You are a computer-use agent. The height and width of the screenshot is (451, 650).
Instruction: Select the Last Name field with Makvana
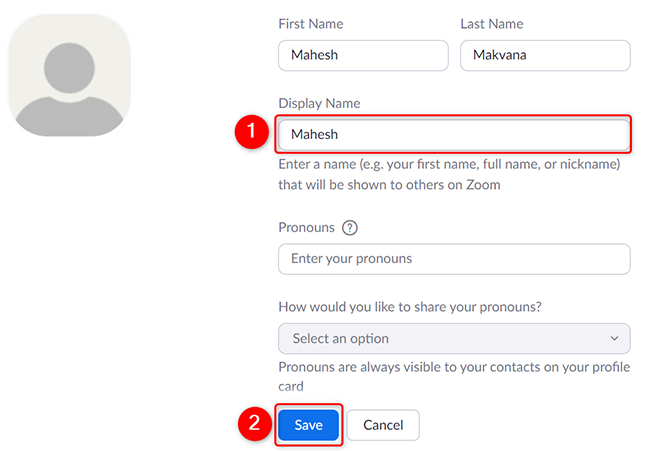tap(544, 55)
